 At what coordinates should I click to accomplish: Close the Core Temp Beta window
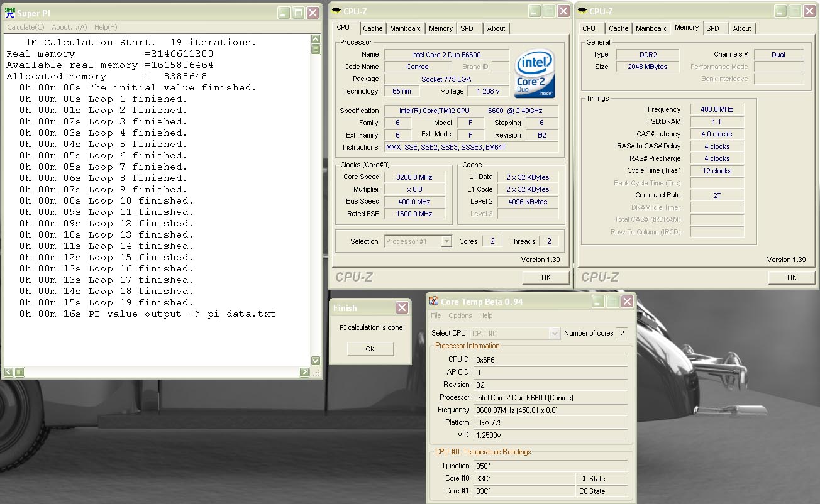[627, 302]
